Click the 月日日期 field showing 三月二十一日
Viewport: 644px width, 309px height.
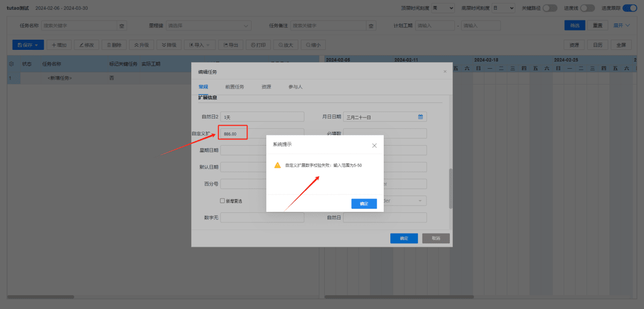point(385,117)
